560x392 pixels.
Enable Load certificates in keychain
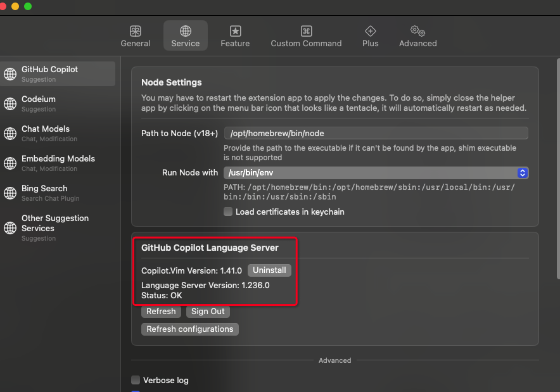tap(228, 212)
